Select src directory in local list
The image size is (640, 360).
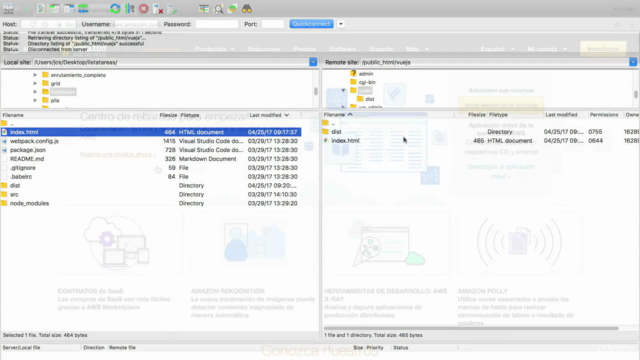pos(151,194)
